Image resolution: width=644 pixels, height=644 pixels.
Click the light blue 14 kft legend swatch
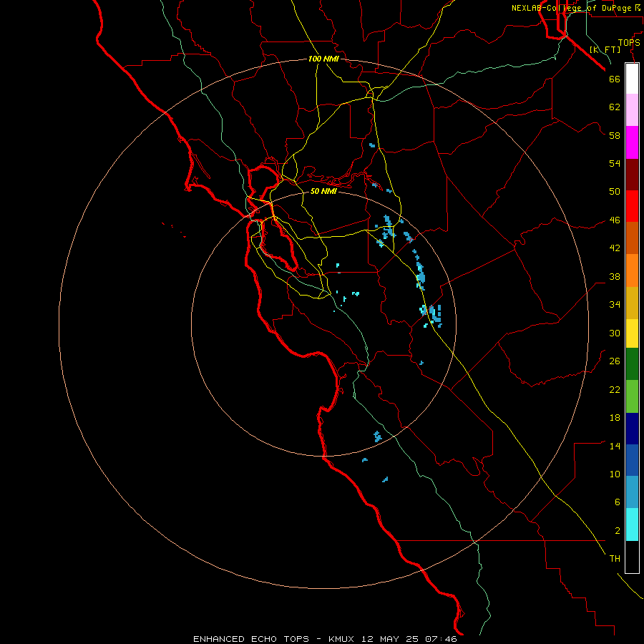tap(632, 492)
